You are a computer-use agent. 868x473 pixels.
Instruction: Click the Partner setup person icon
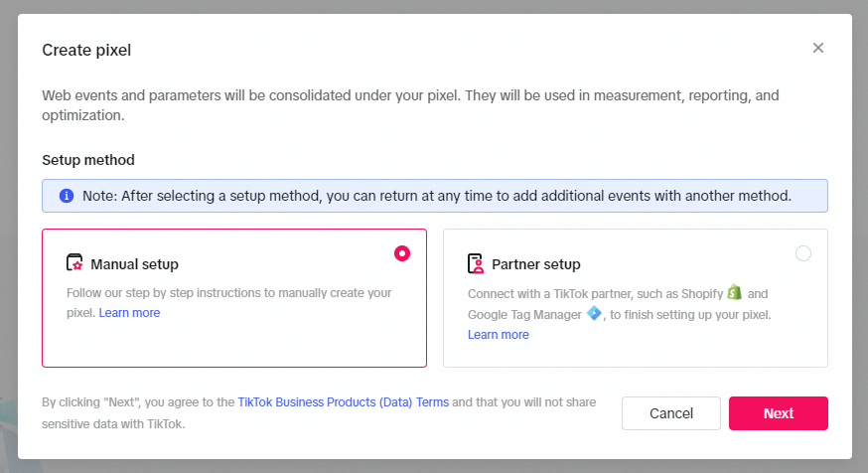coord(475,263)
